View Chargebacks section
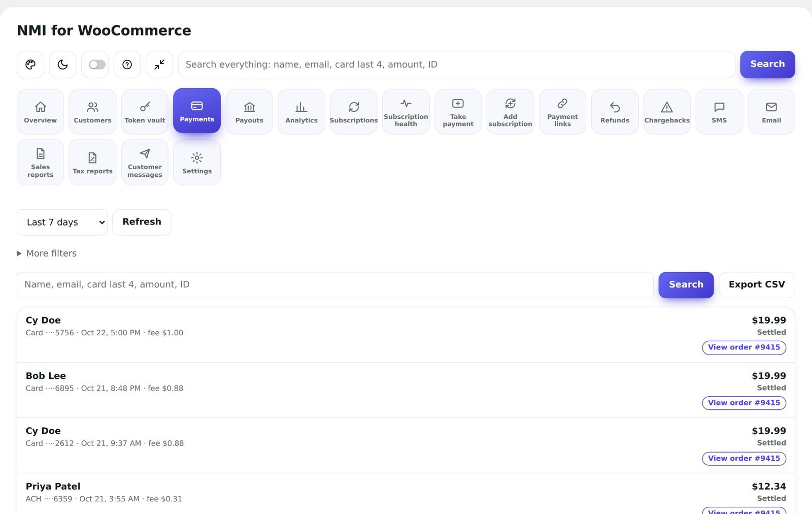This screenshot has width=812, height=514. (x=667, y=112)
